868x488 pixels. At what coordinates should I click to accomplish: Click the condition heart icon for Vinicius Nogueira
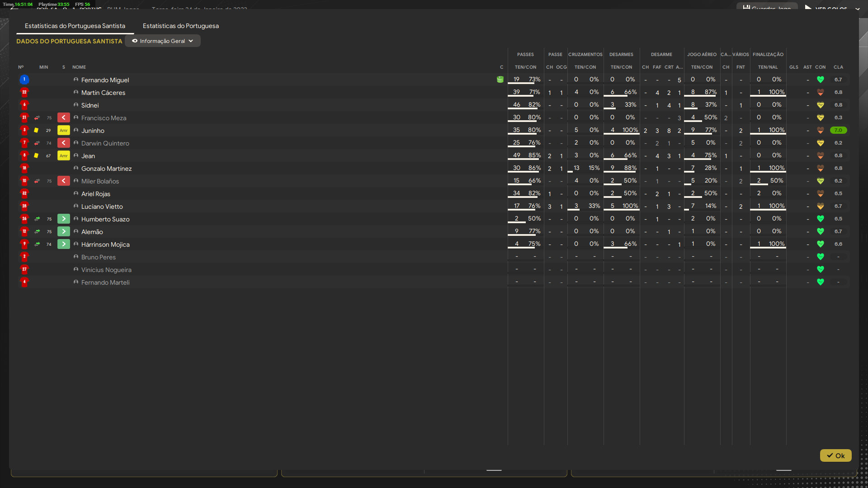(821, 269)
